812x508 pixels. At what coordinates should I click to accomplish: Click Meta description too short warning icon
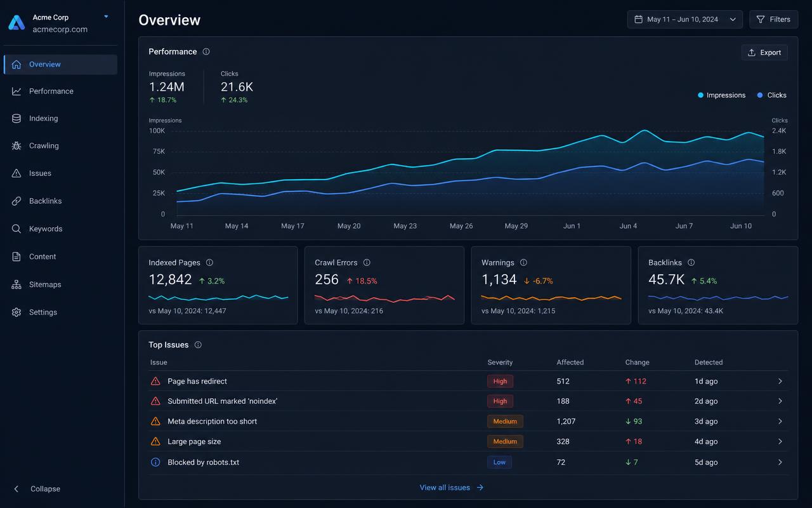click(155, 421)
